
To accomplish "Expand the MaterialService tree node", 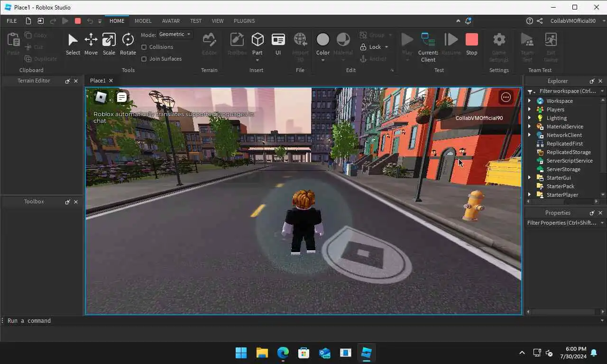I will point(530,127).
